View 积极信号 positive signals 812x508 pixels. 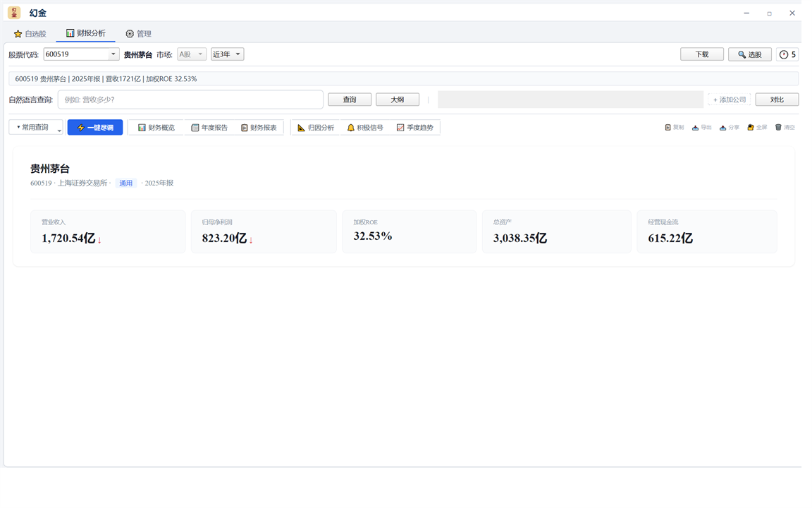(365, 128)
